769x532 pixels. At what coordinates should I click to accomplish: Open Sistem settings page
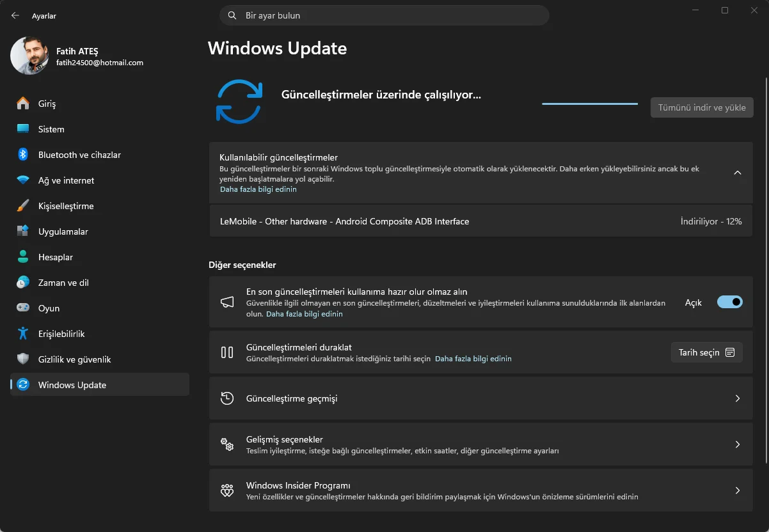[100, 129]
